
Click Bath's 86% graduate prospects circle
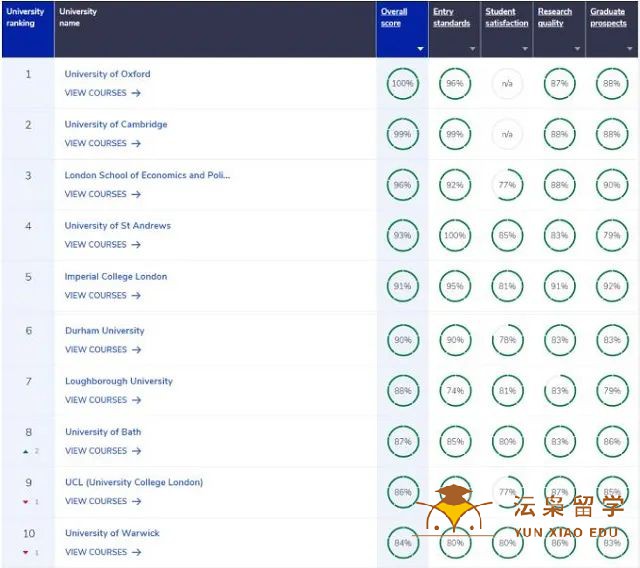612,442
